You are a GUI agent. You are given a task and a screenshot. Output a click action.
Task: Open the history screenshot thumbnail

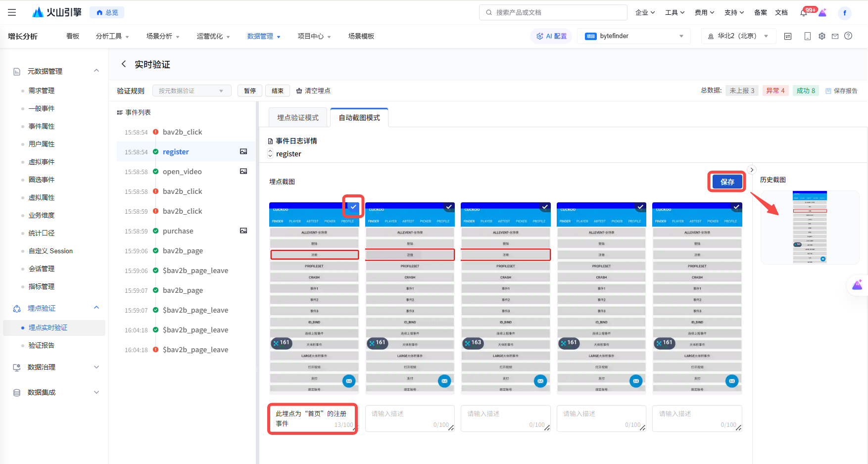(x=810, y=227)
